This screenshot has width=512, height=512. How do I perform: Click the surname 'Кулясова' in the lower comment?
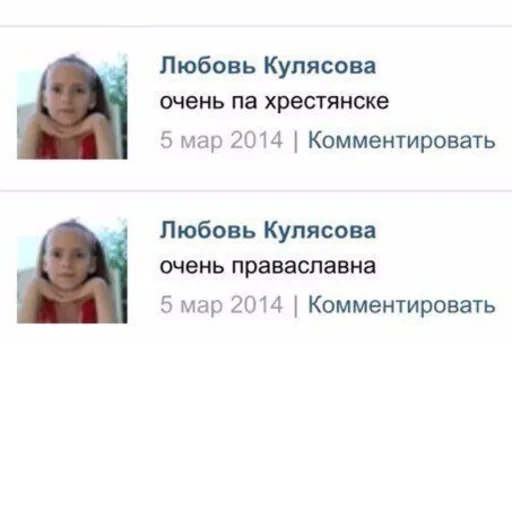[x=320, y=230]
